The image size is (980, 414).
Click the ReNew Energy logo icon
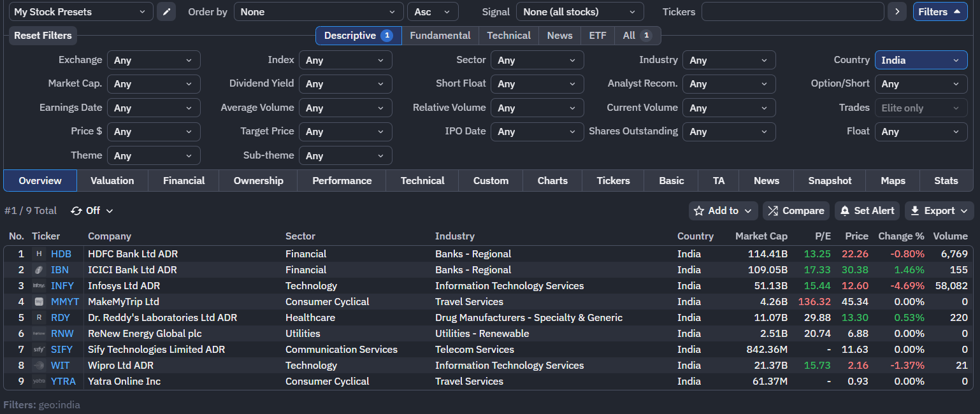click(39, 334)
